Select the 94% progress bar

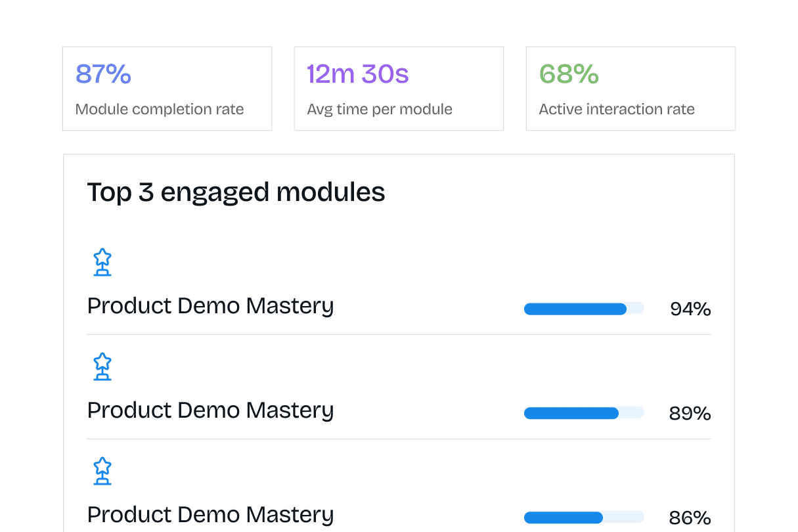click(x=583, y=309)
